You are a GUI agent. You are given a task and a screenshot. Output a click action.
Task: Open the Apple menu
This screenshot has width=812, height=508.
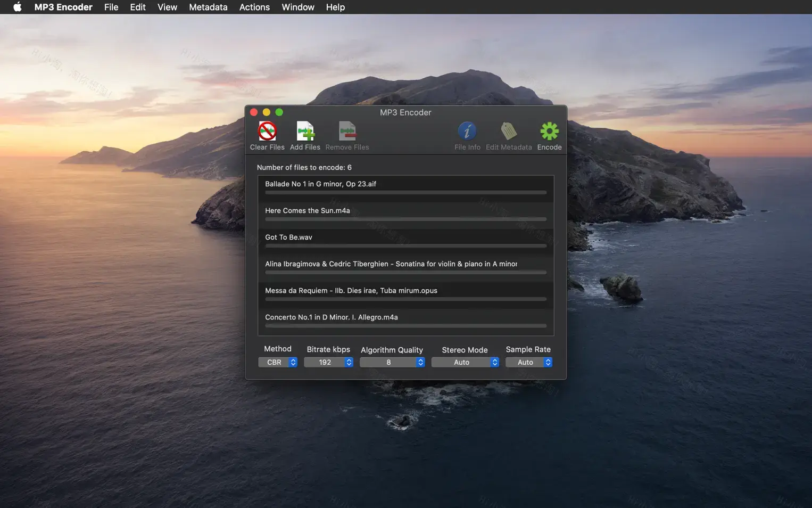(x=16, y=7)
